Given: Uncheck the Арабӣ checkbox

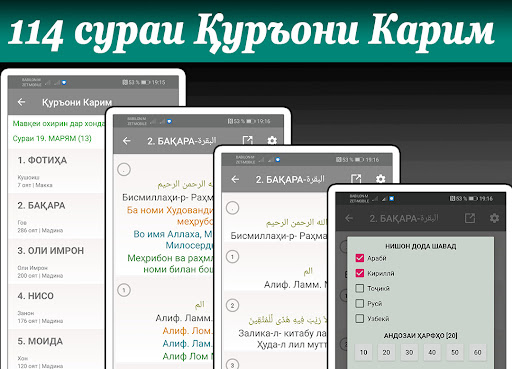Looking at the screenshot, I should tap(360, 258).
